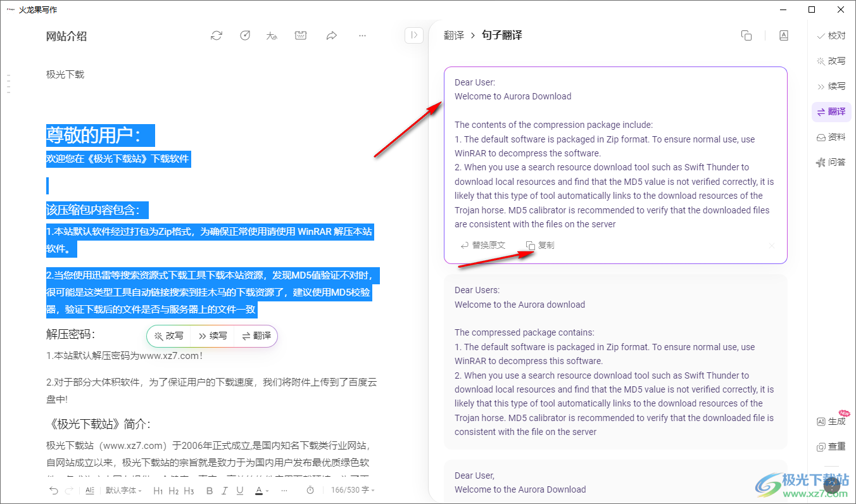Click the share arrow icon
Viewport: 856px width, 504px height.
[x=331, y=36]
